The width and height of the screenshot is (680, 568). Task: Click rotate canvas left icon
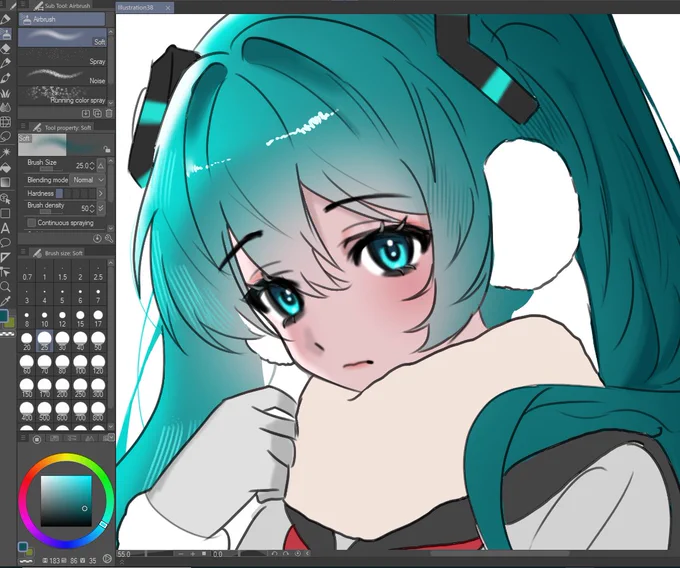pyautogui.click(x=274, y=554)
